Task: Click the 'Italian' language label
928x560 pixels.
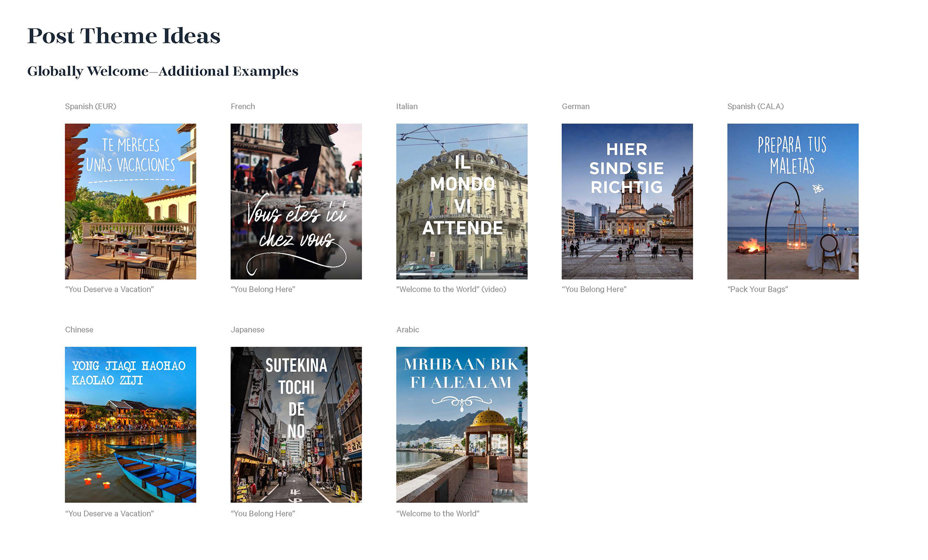Action: 406,106
